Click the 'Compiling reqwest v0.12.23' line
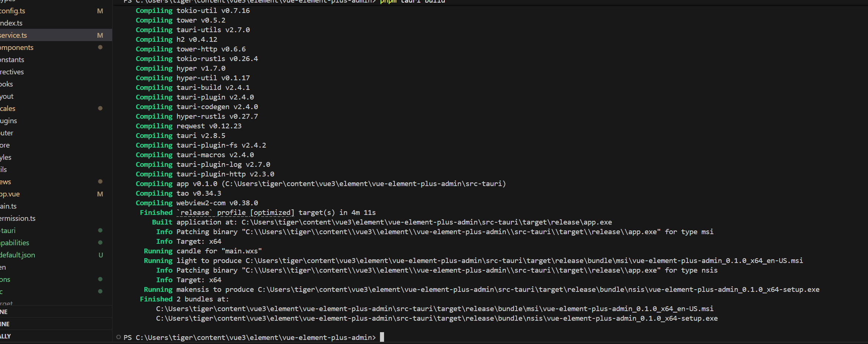This screenshot has width=868, height=344. (x=189, y=126)
